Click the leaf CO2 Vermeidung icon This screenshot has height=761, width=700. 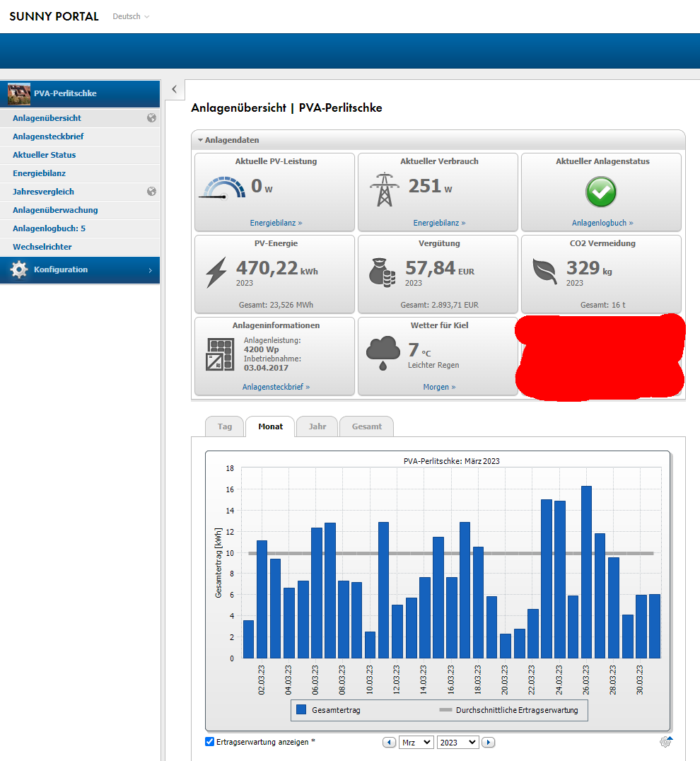545,272
